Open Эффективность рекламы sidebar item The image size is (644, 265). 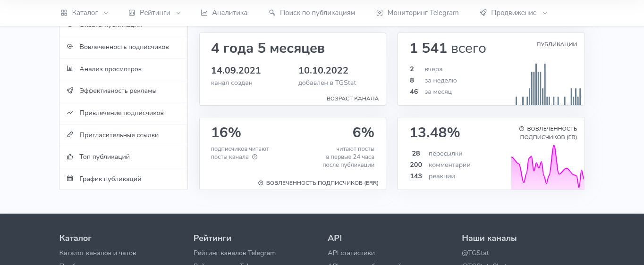[x=118, y=91]
